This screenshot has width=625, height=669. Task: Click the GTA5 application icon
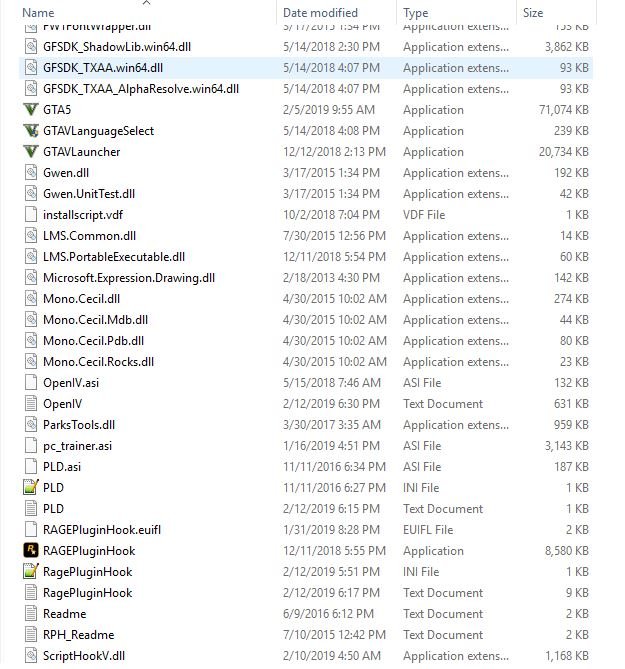[x=31, y=110]
